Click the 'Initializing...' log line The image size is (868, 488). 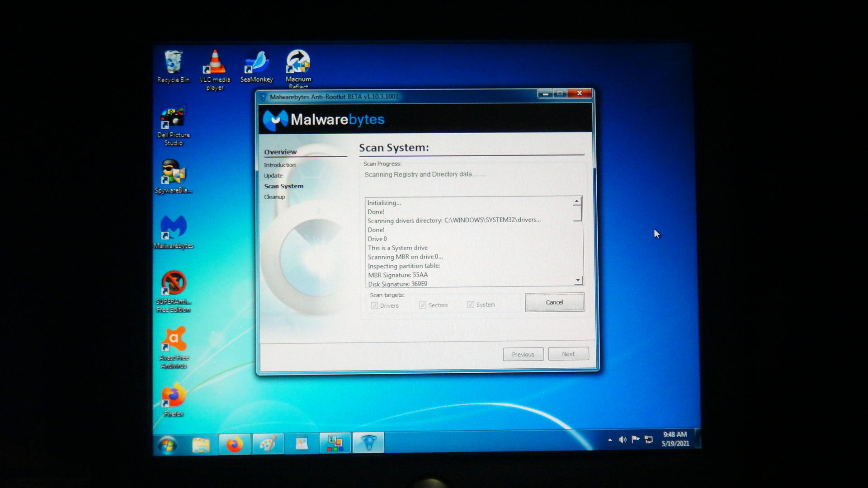click(x=384, y=203)
